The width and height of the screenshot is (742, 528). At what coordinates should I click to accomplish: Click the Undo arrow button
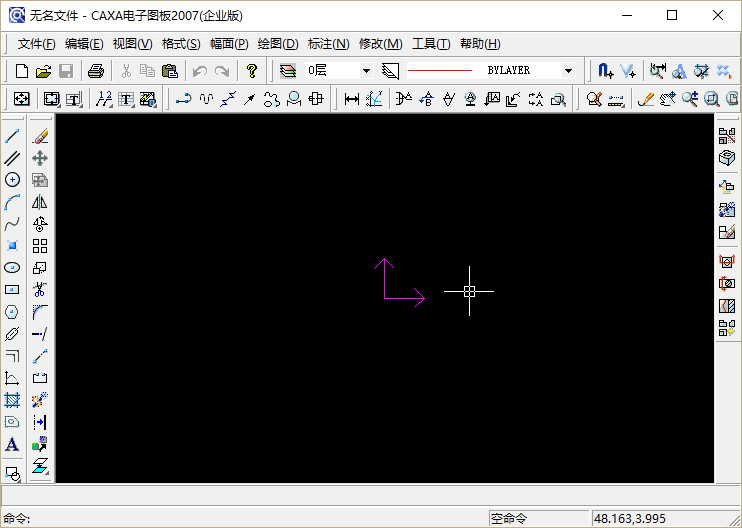200,71
